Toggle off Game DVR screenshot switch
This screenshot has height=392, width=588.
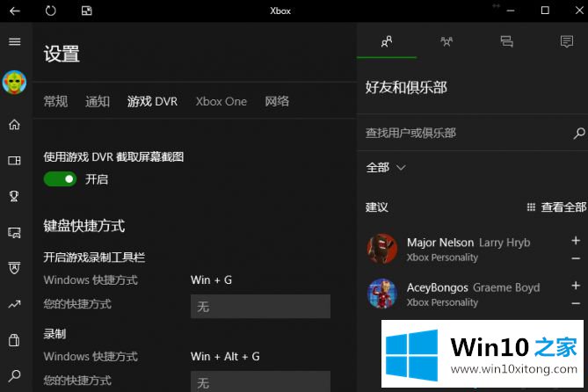pos(60,179)
